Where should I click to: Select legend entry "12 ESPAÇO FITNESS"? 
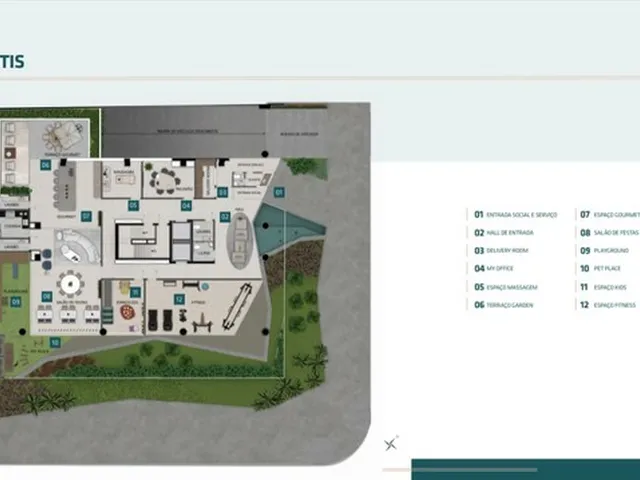(608, 305)
